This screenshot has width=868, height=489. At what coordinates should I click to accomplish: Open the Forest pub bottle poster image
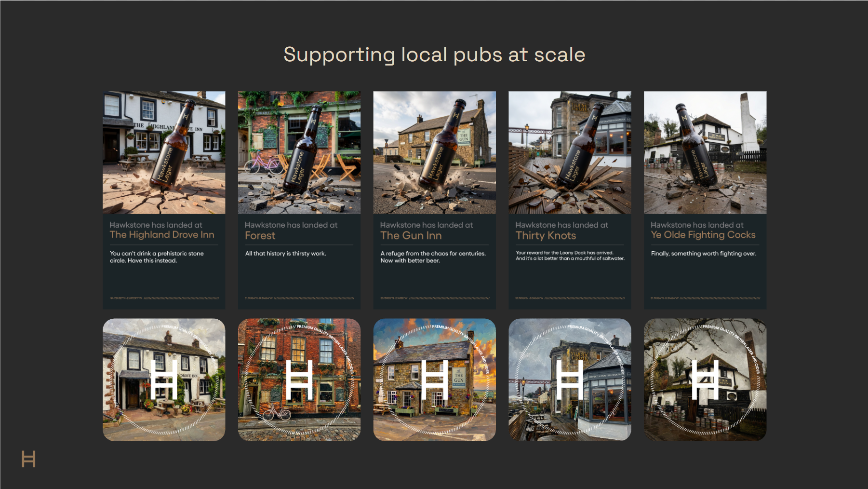[299, 152]
